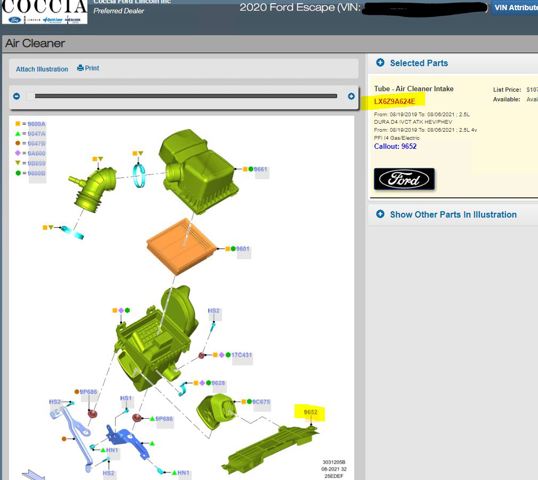Select the cyan clamp ring part
This screenshot has height=480, width=538.
(139, 175)
